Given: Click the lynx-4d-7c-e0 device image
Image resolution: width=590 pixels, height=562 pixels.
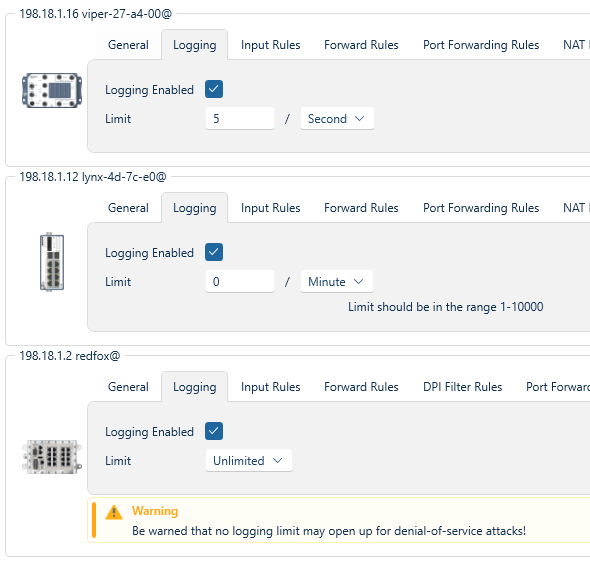Looking at the screenshot, I should (x=52, y=262).
